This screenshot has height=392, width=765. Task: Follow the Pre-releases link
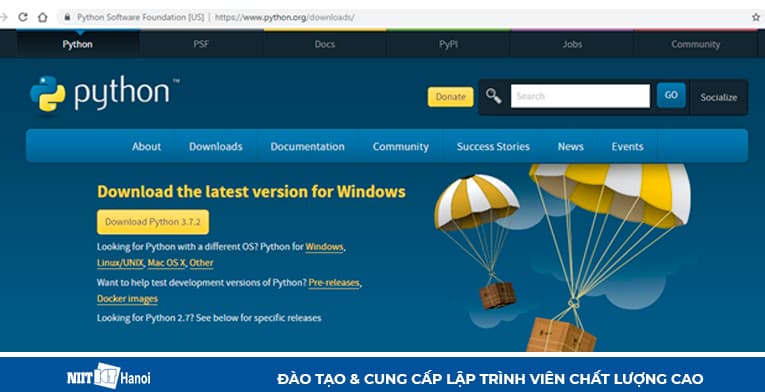334,283
